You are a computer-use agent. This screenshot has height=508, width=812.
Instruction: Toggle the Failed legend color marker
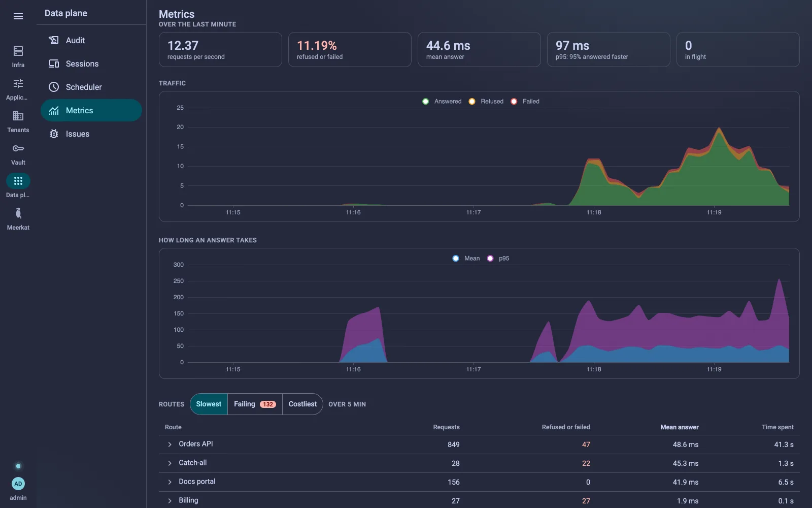coord(514,102)
